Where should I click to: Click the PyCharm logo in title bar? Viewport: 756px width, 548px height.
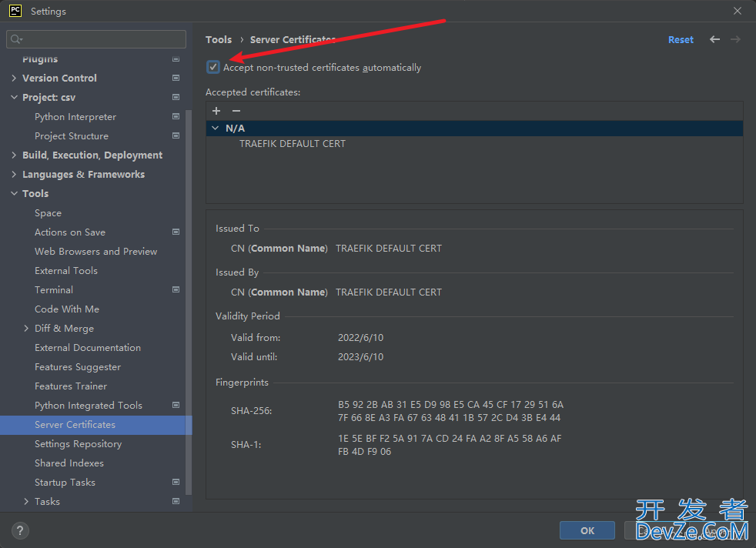(15, 11)
